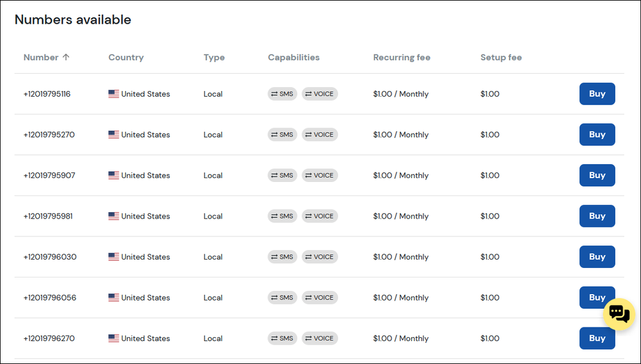Click recurring fee for +12019795116

(400, 94)
